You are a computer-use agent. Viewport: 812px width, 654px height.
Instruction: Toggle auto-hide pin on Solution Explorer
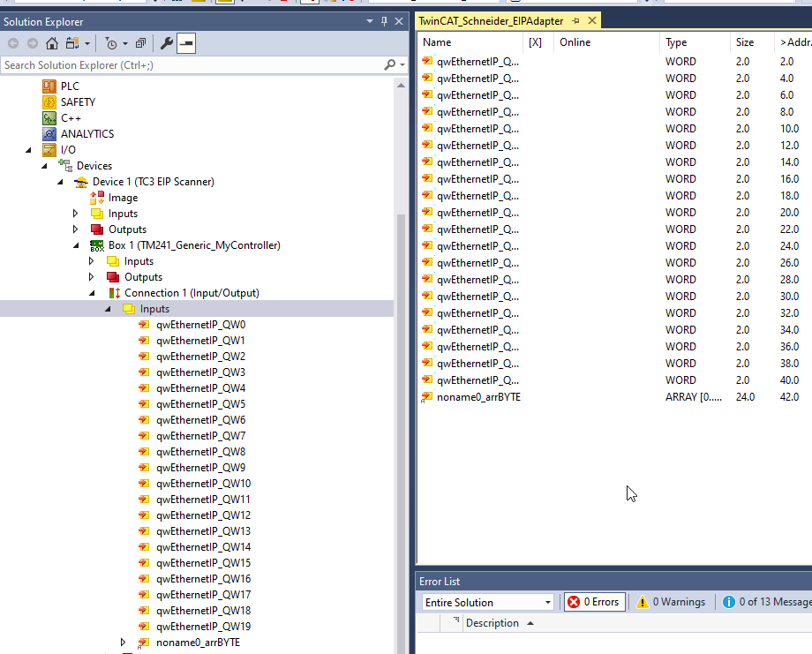pos(384,21)
